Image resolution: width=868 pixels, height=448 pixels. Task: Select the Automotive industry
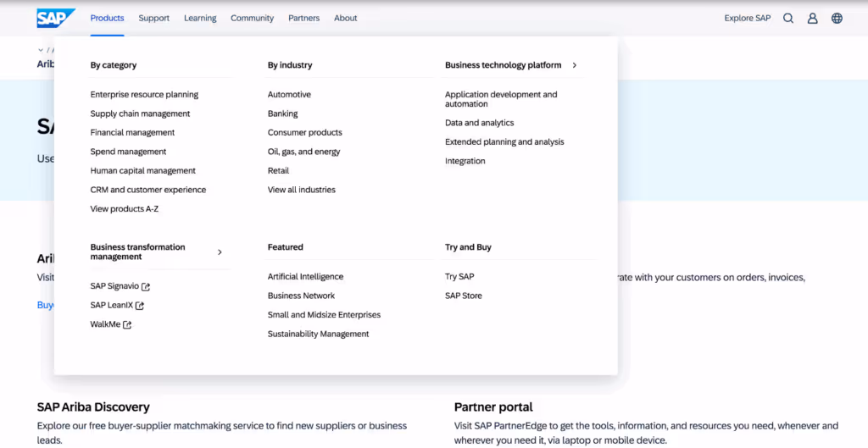[290, 95]
